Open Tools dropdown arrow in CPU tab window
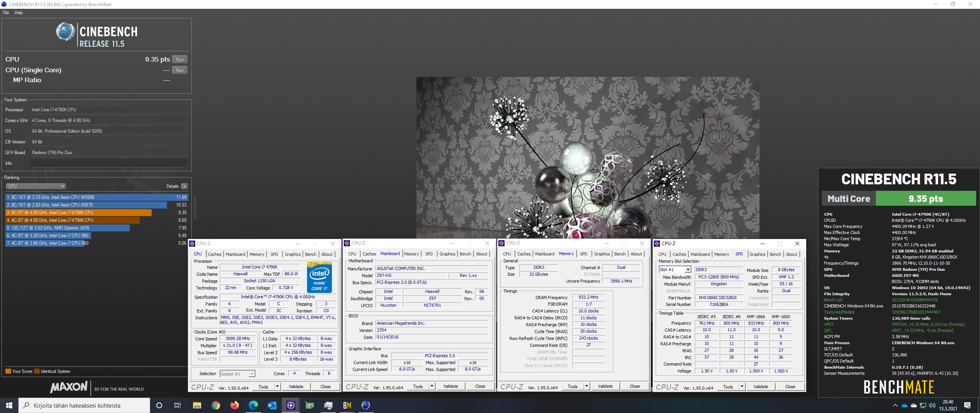 [x=277, y=387]
